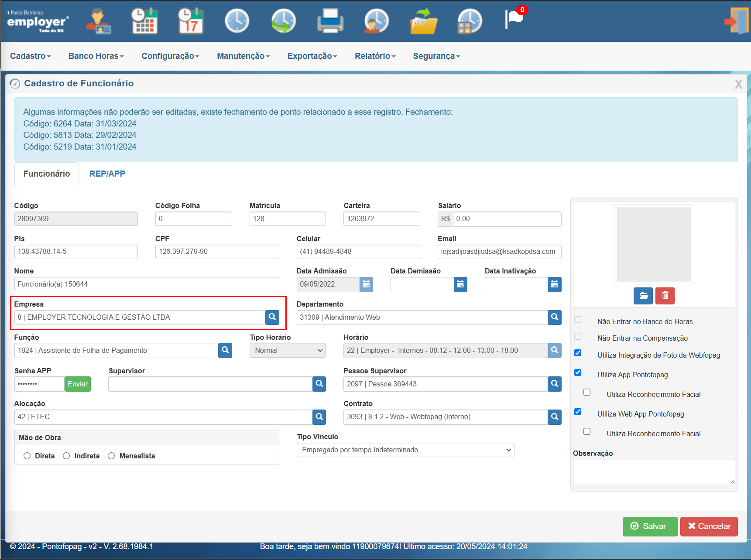Image resolution: width=751 pixels, height=560 pixels.
Task: Select Mensalista radio option
Action: 111,456
